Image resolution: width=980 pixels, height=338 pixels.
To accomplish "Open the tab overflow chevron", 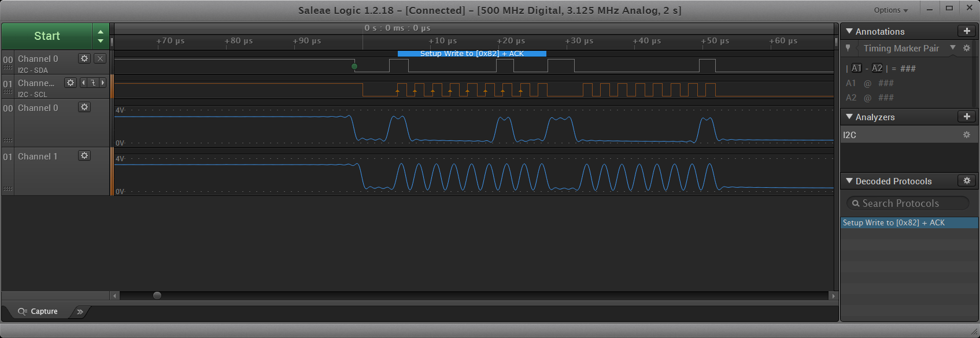I will point(80,311).
